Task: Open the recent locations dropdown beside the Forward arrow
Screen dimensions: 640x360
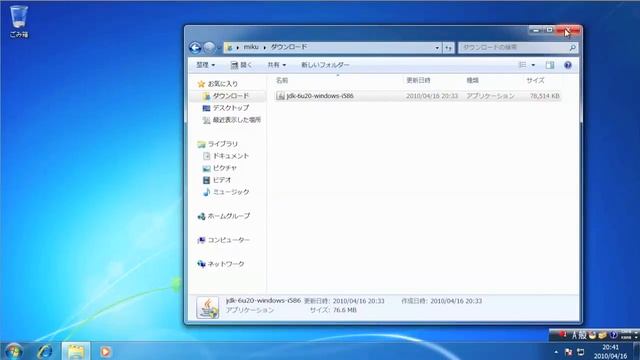Action: 219,48
